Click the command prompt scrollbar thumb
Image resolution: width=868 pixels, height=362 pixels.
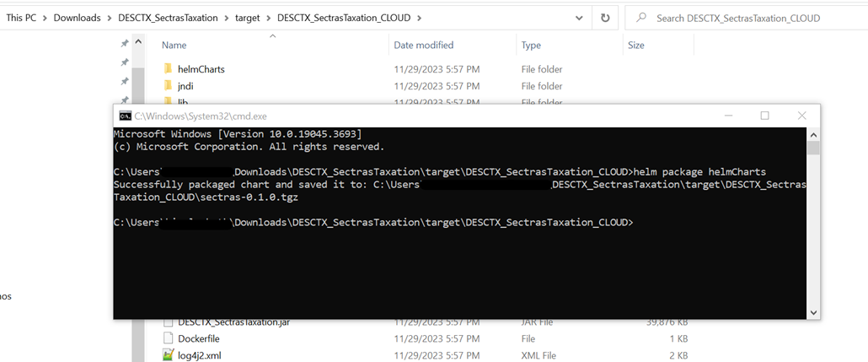click(813, 149)
